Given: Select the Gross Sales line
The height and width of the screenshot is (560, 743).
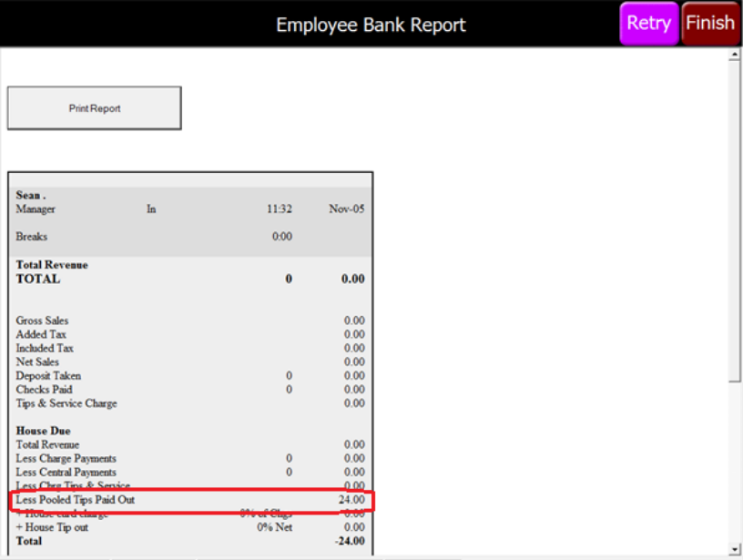Looking at the screenshot, I should tap(42, 321).
